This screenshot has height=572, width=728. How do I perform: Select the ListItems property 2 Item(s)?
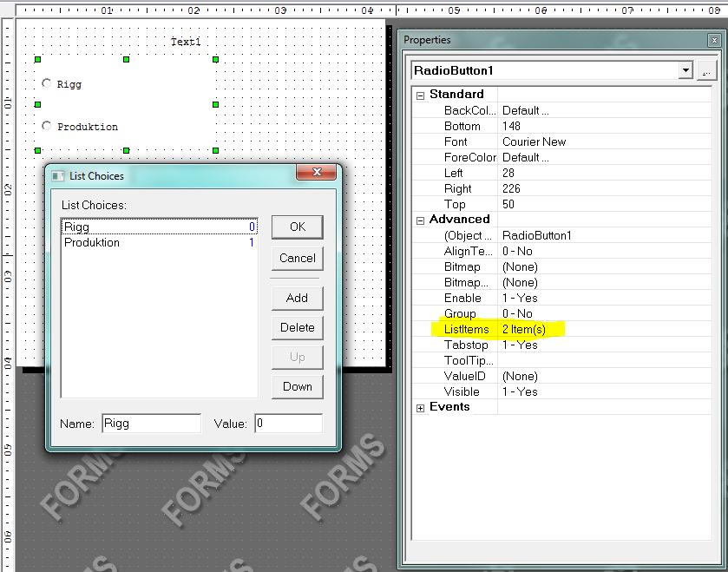(x=604, y=329)
